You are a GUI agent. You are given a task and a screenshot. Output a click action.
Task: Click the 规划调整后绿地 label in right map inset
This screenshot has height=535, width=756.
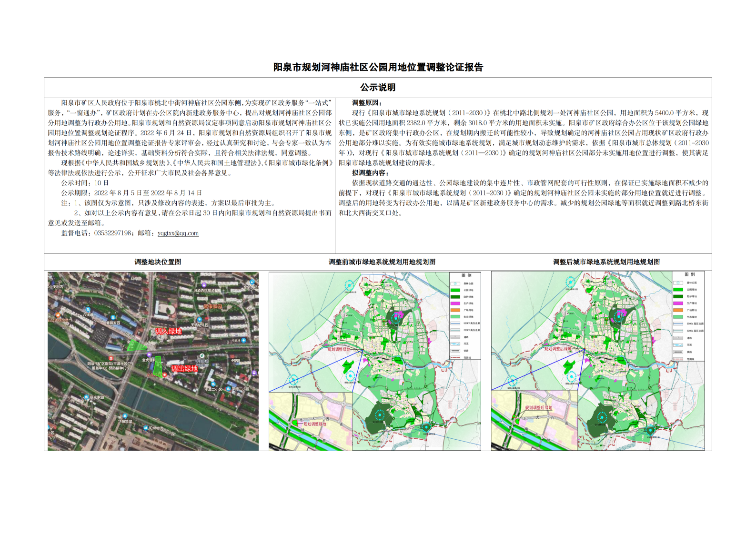coord(538,408)
